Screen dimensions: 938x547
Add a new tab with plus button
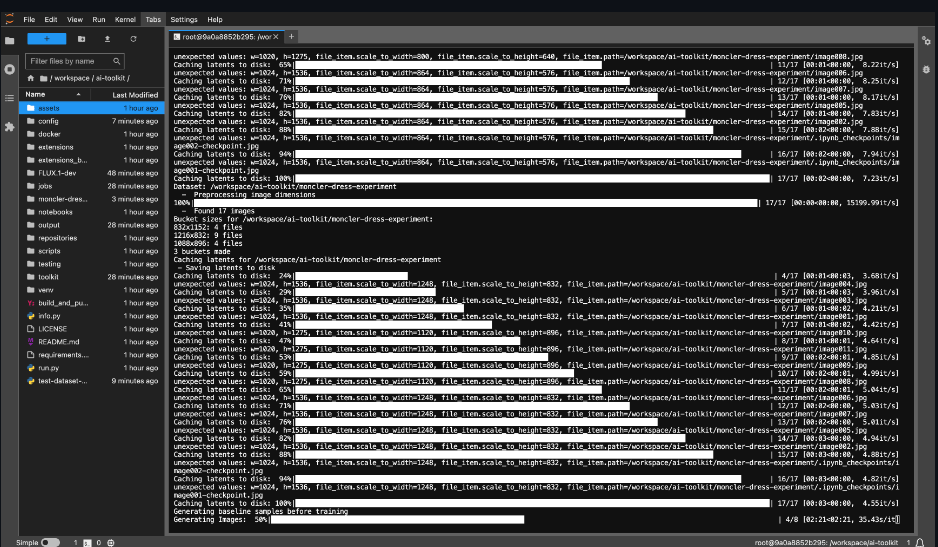tap(291, 37)
